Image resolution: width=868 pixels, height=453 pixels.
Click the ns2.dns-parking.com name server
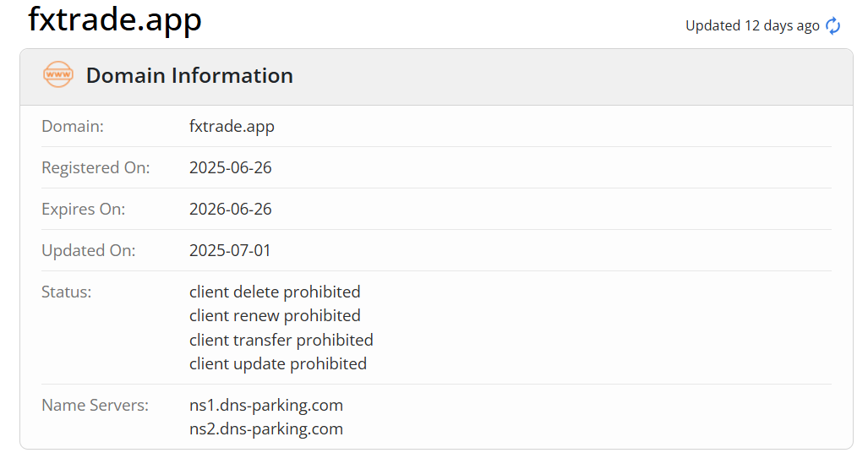click(266, 428)
